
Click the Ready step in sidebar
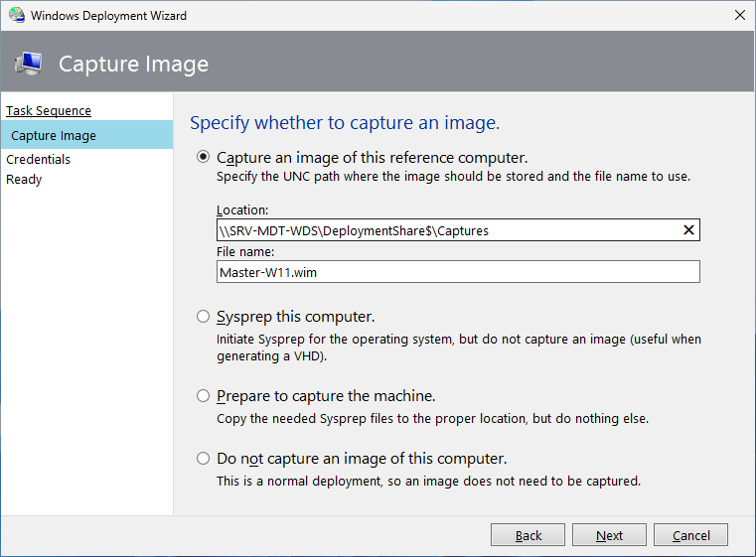click(x=24, y=180)
